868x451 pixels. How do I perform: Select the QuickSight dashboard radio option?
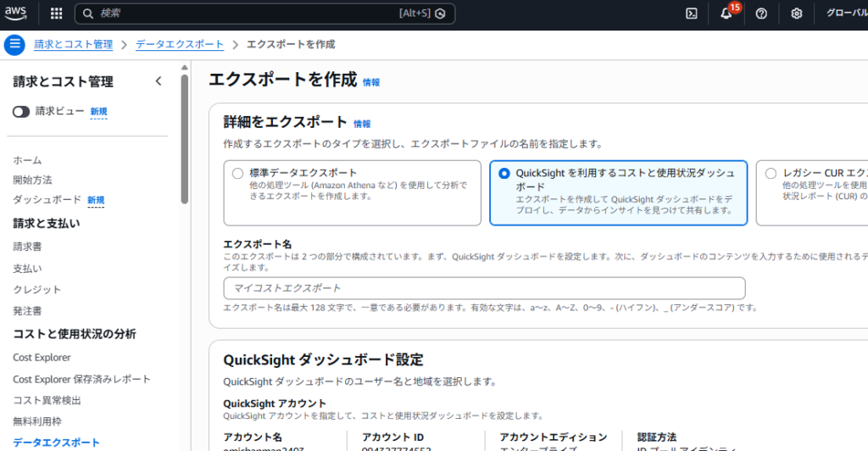click(504, 173)
